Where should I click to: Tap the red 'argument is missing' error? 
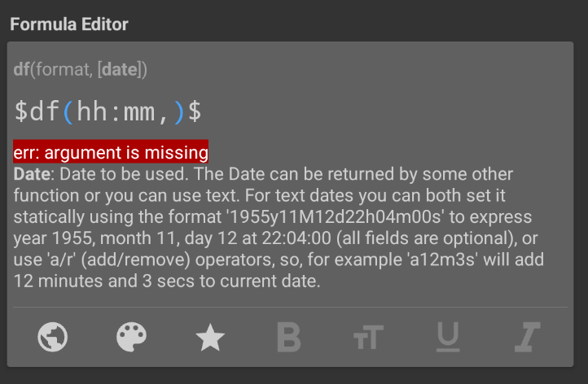(x=111, y=151)
